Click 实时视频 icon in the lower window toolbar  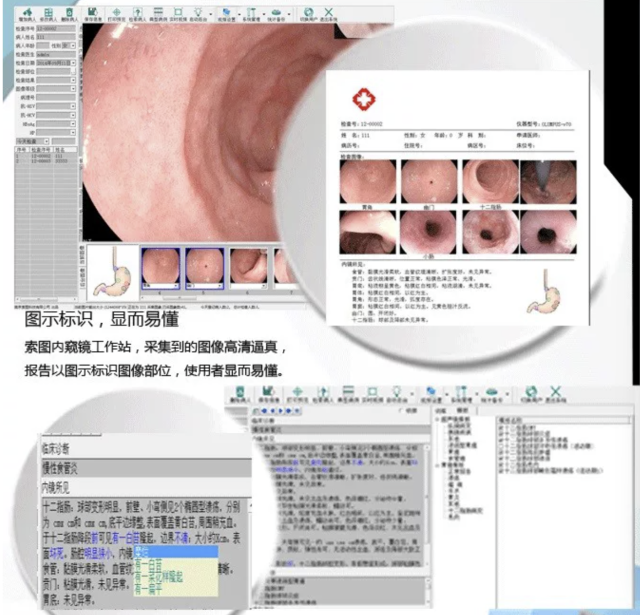coord(372,395)
